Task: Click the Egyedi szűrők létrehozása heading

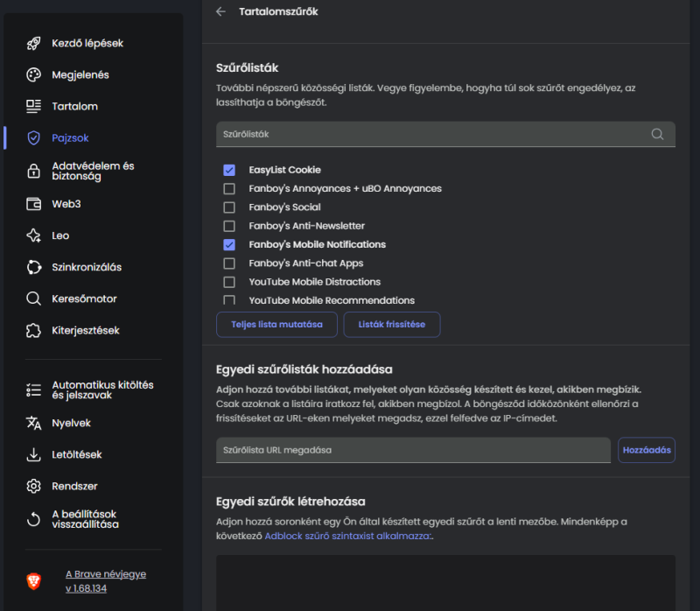Action: click(290, 502)
